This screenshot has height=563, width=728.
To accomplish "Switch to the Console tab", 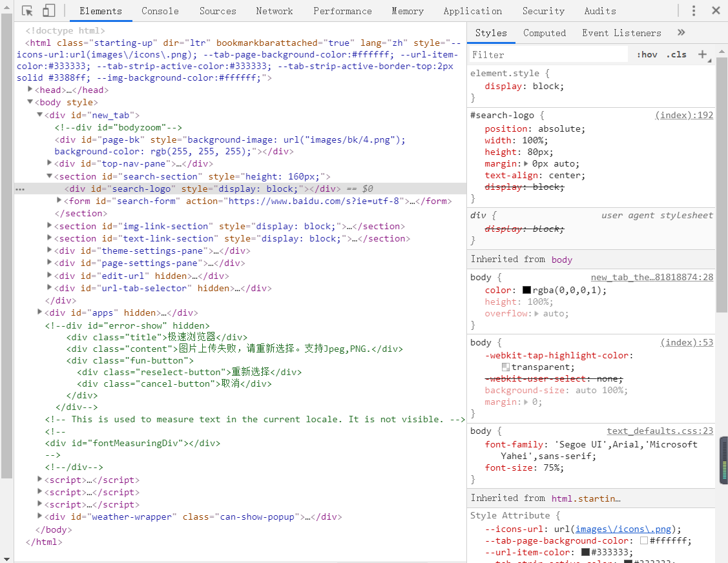I will pyautogui.click(x=160, y=11).
